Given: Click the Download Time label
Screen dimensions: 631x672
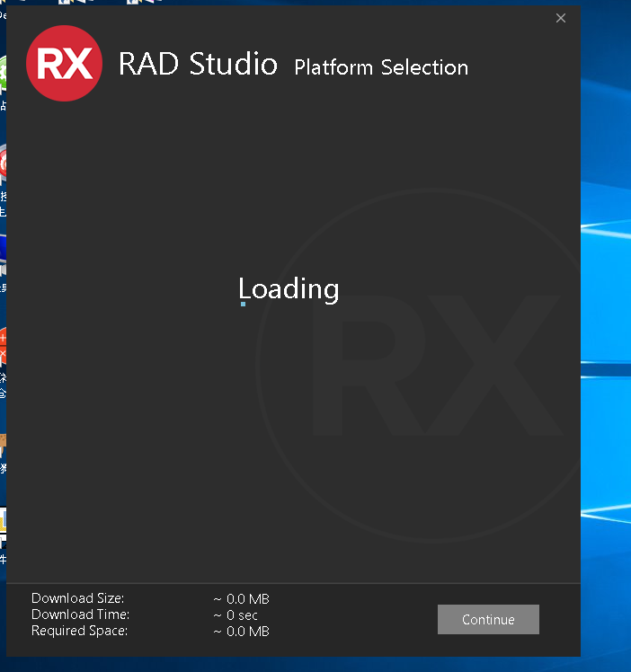Looking at the screenshot, I should pos(81,615).
